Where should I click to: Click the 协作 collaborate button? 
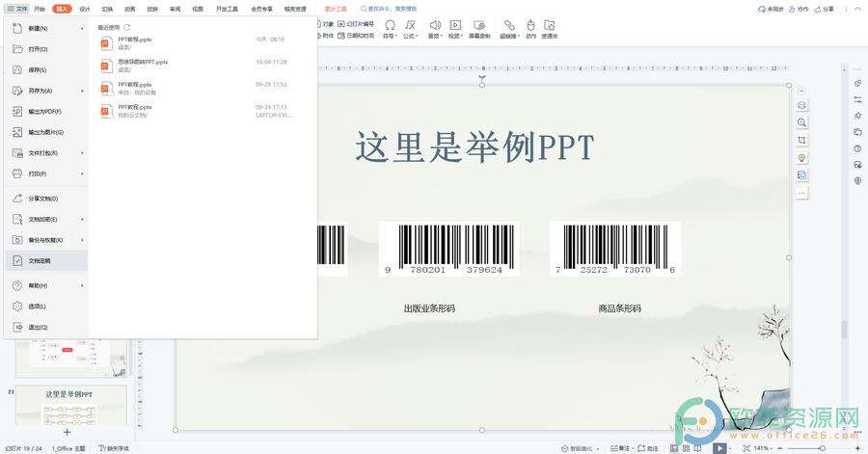point(799,9)
